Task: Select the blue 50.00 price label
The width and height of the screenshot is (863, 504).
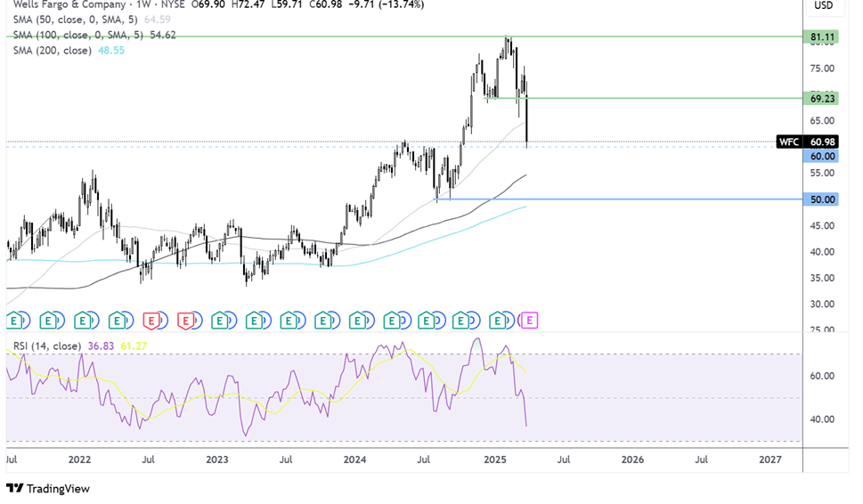Action: click(820, 199)
